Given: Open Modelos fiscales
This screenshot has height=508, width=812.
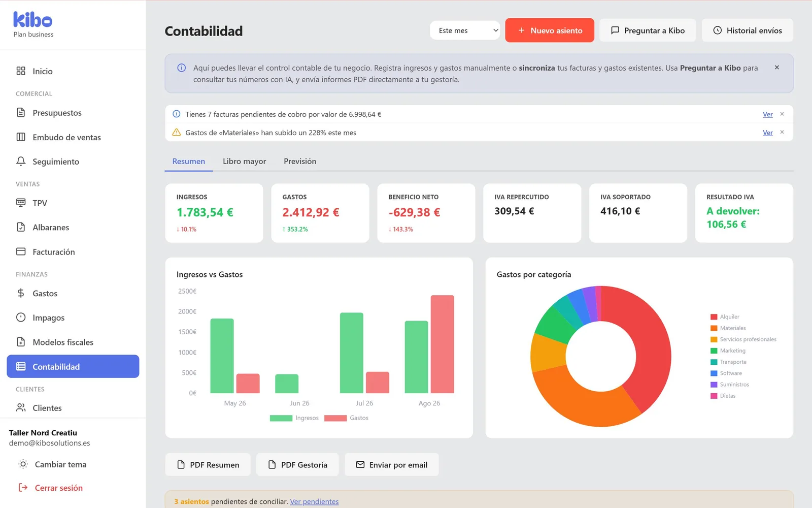Looking at the screenshot, I should pyautogui.click(x=73, y=342).
